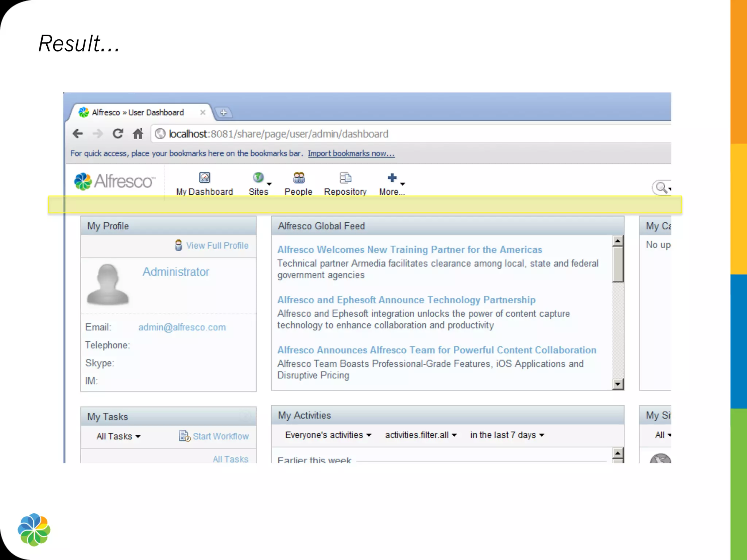Expand the activities.filter.all dropdown
The height and width of the screenshot is (560, 747).
[421, 435]
